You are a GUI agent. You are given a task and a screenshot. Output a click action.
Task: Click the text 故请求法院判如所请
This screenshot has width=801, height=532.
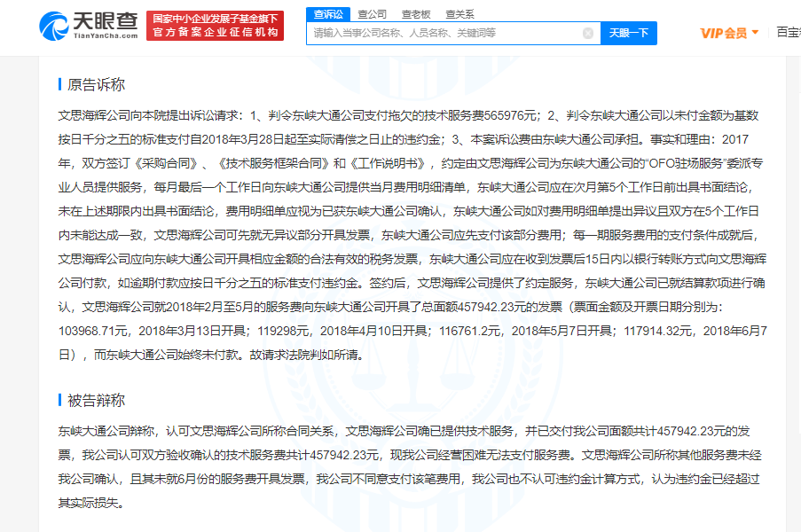303,355
